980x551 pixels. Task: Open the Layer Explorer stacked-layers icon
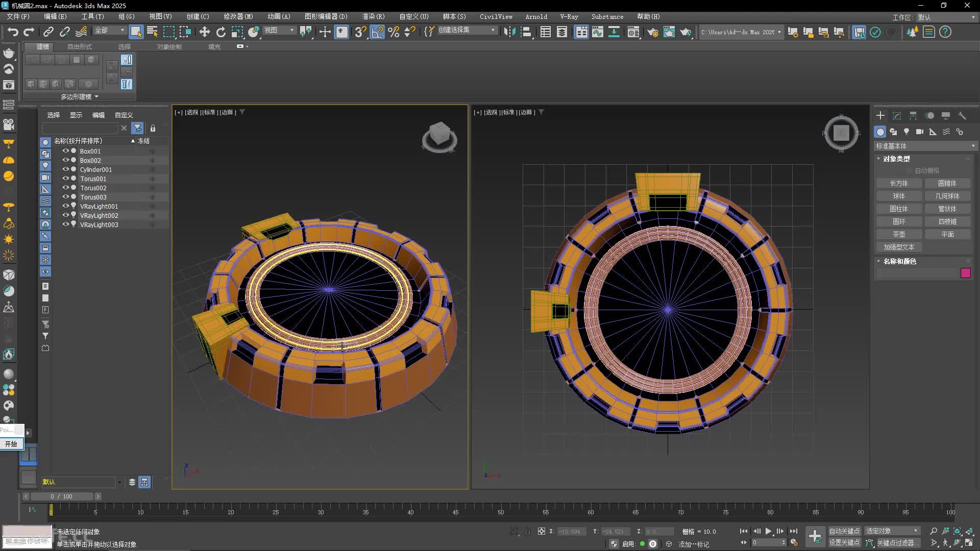pyautogui.click(x=562, y=32)
